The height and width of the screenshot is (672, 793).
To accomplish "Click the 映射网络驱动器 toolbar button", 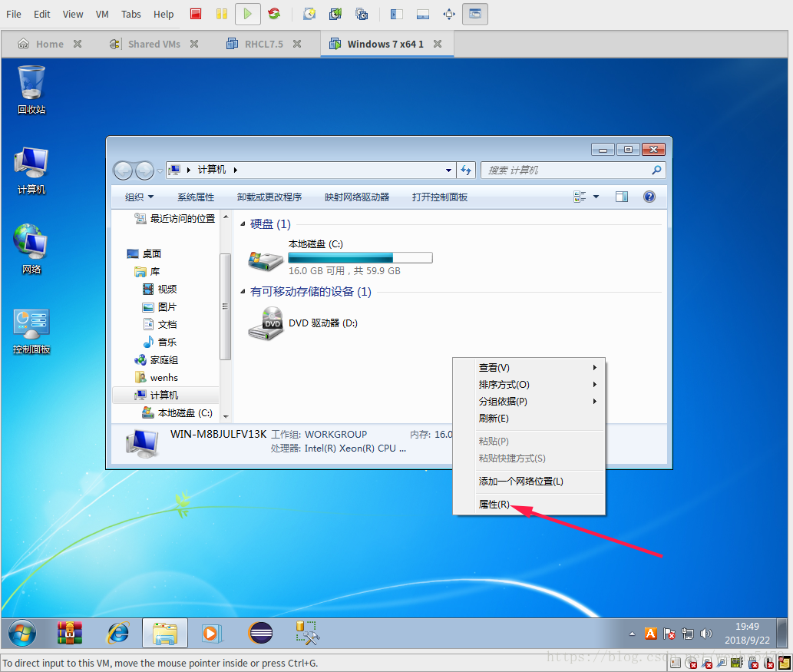I will 357,197.
